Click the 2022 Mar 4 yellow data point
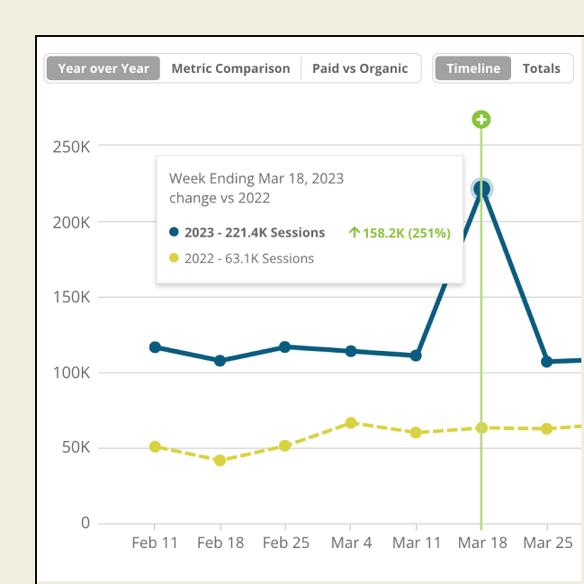Viewport: 584px width, 584px height. [350, 423]
